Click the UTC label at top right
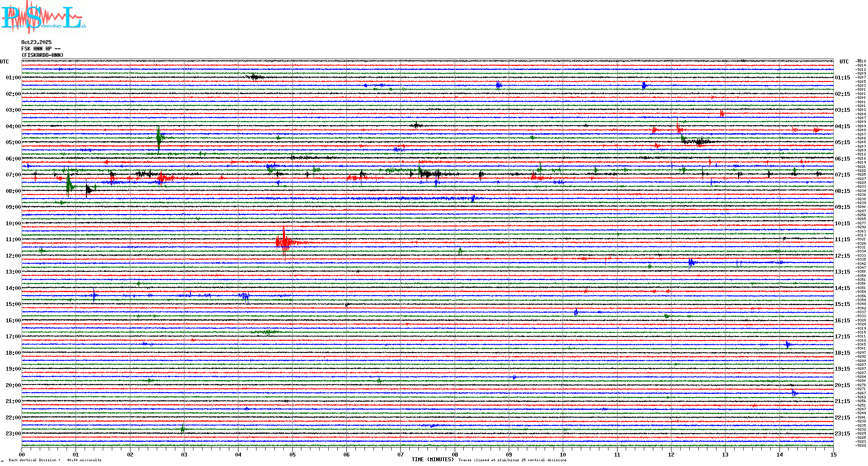The image size is (868, 466). tap(844, 62)
